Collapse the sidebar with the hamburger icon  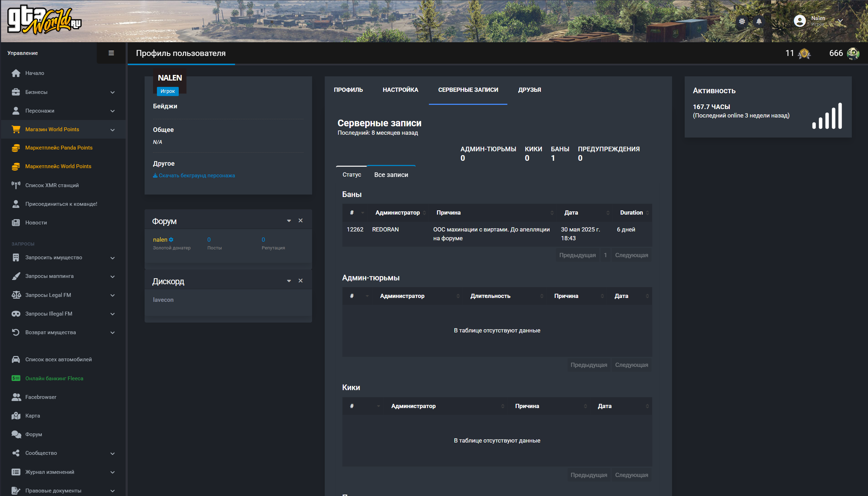(111, 53)
